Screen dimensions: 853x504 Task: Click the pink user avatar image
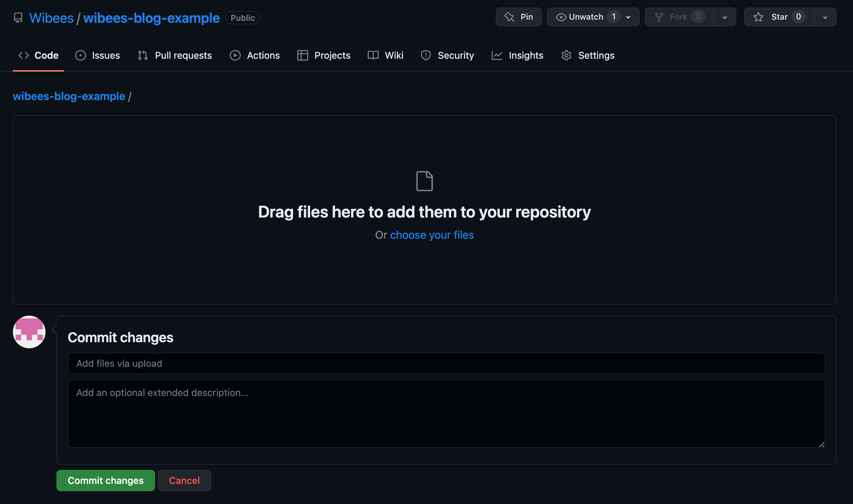pos(29,332)
